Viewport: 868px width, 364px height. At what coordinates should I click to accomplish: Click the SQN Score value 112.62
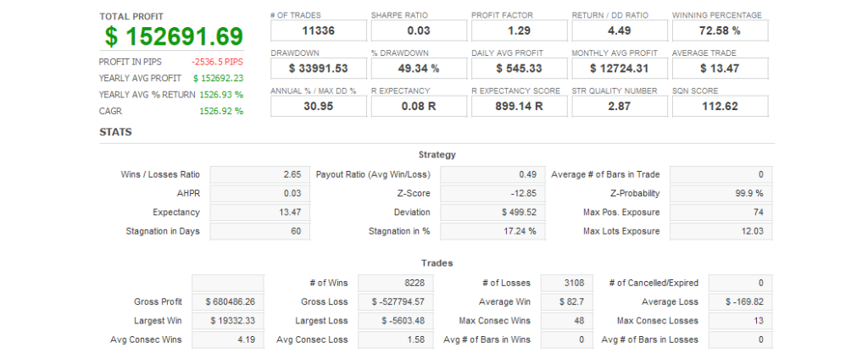tap(720, 106)
